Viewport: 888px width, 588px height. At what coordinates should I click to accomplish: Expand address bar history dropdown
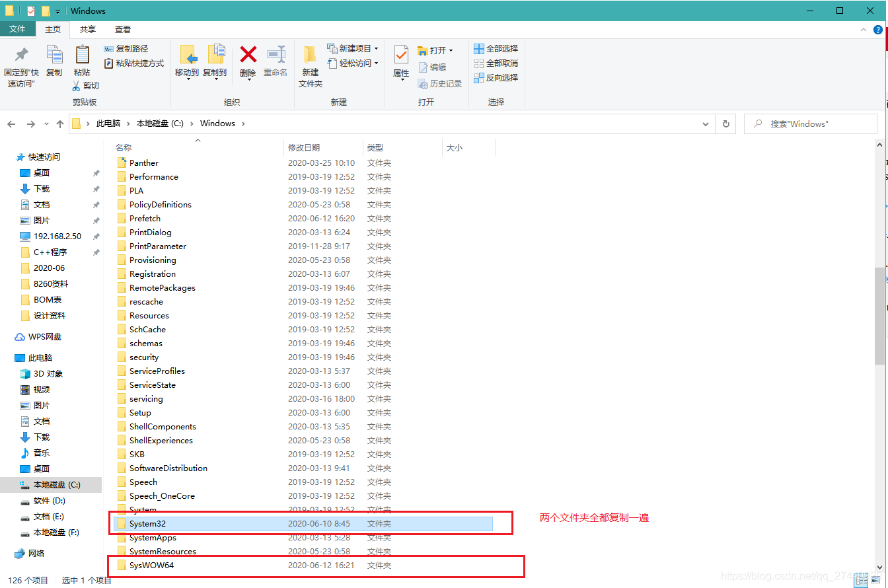706,124
